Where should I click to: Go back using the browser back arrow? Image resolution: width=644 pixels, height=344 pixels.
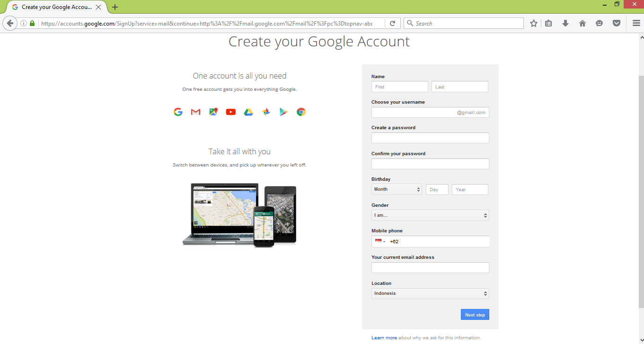tap(10, 23)
